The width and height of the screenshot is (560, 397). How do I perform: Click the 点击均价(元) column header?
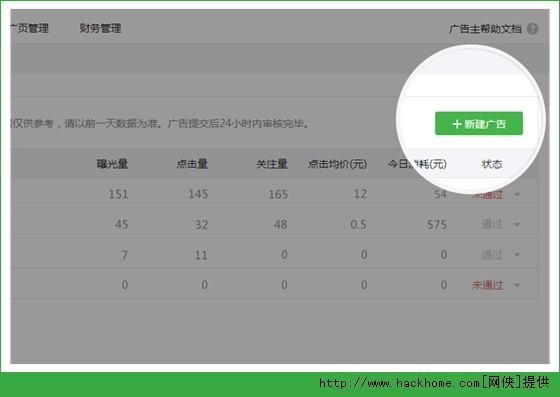tap(337, 164)
